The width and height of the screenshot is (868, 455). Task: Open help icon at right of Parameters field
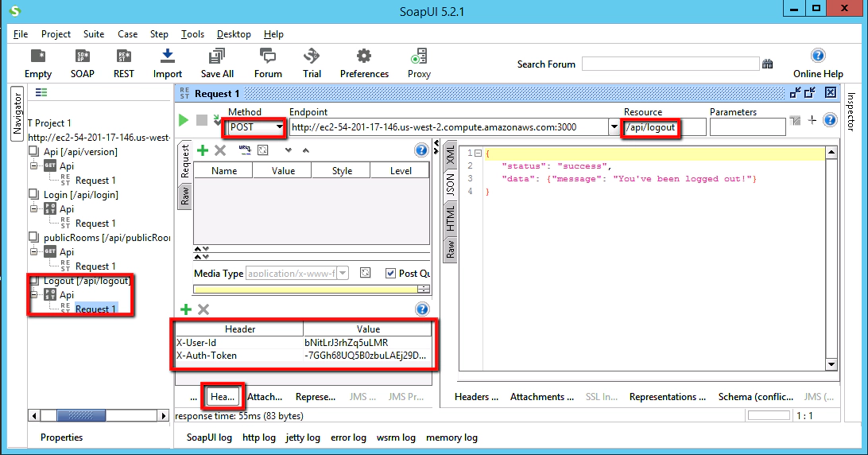830,119
